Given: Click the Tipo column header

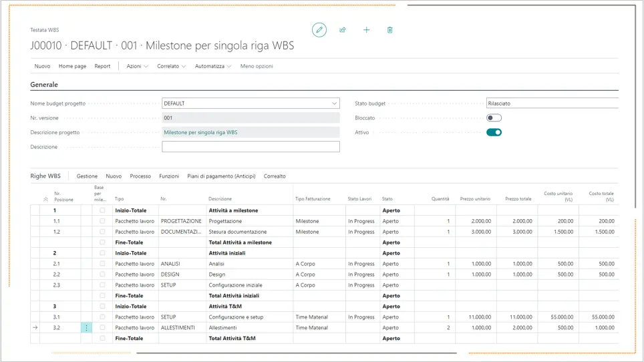Looking at the screenshot, I should tap(119, 198).
